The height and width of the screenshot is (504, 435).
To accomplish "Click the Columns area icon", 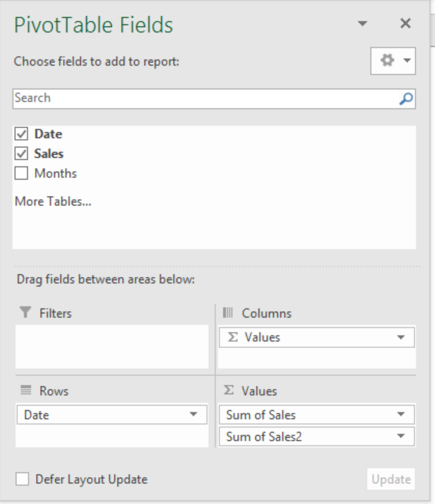I will click(x=228, y=312).
